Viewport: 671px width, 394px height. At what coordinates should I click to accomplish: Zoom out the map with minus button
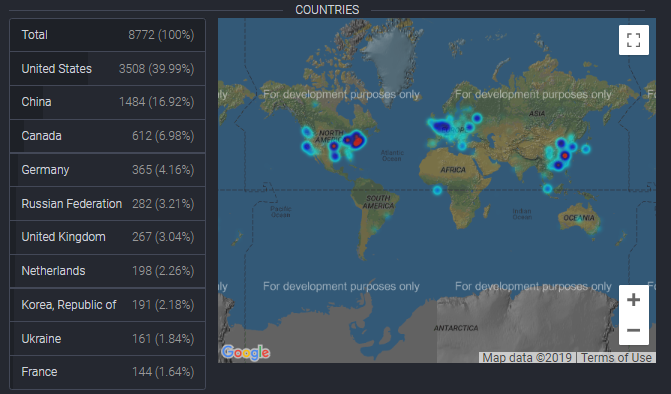[634, 330]
